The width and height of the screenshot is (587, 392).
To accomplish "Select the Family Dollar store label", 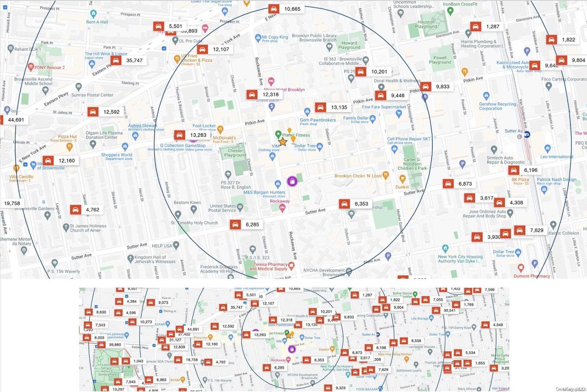I will click(x=356, y=118).
